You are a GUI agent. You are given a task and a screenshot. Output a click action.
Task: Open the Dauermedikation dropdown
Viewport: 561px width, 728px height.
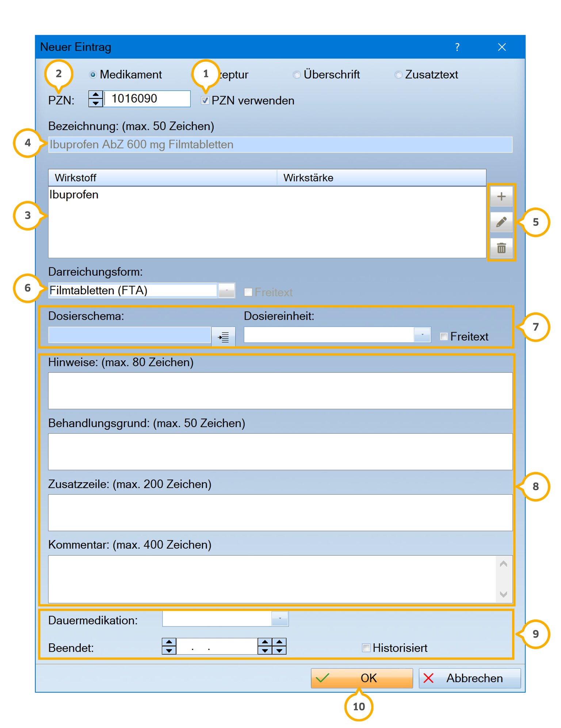[x=280, y=618]
